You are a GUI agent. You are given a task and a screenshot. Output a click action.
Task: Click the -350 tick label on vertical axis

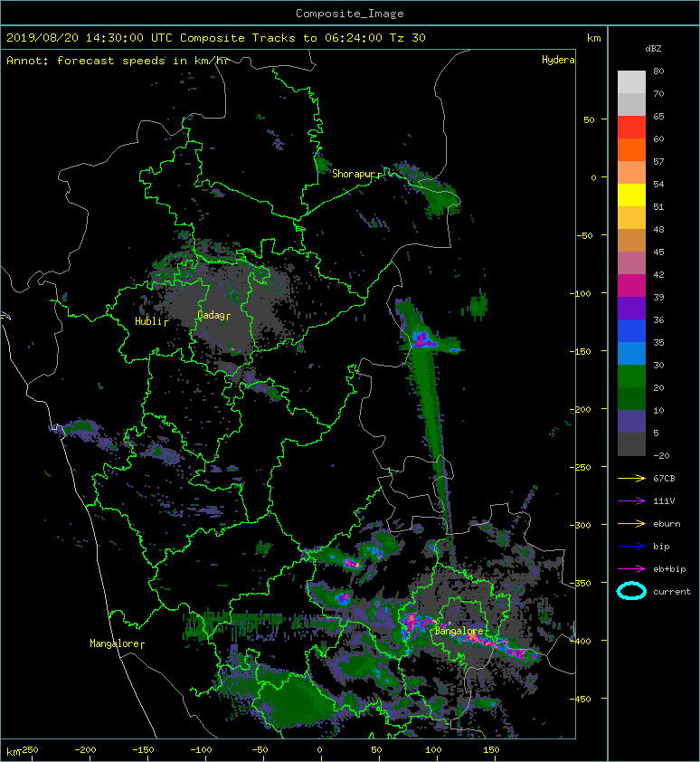581,583
